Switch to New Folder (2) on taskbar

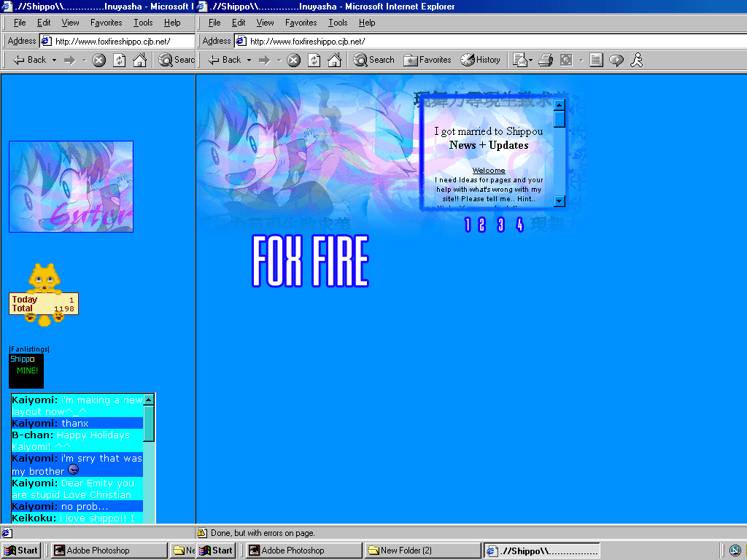(423, 551)
